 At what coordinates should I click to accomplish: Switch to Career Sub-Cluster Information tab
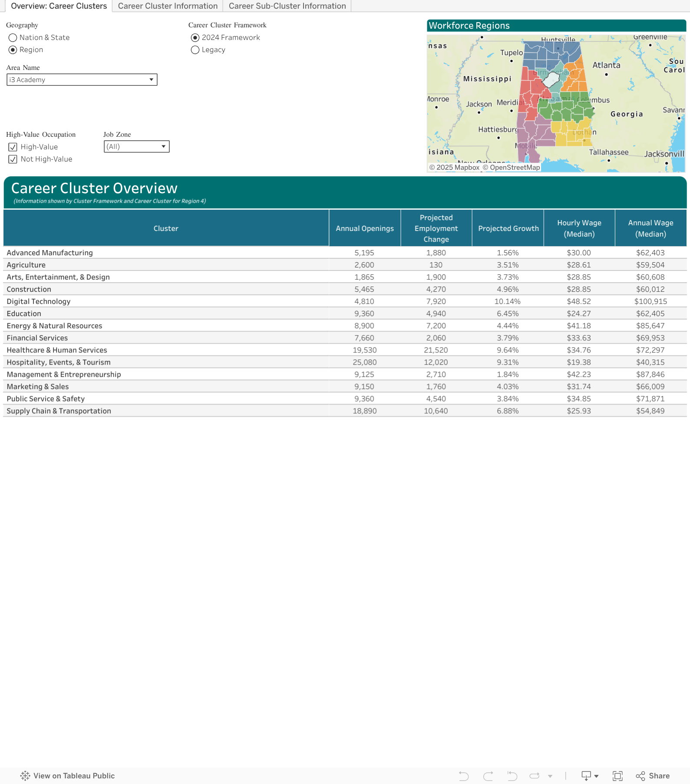(287, 6)
